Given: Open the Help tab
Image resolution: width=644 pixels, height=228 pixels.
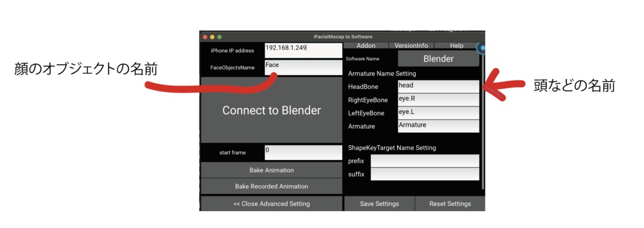Looking at the screenshot, I should (x=457, y=46).
